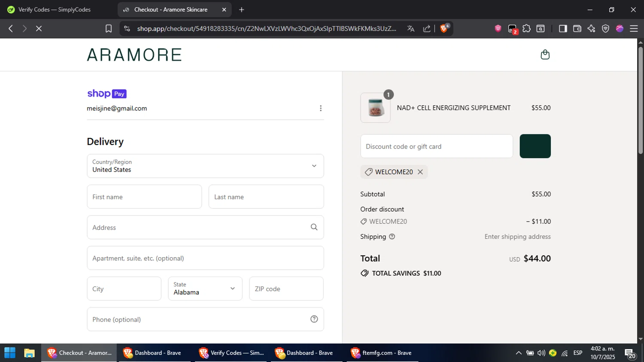Image resolution: width=644 pixels, height=362 pixels.
Task: Remove the WELCOME20 discount tag
Action: pos(420,172)
